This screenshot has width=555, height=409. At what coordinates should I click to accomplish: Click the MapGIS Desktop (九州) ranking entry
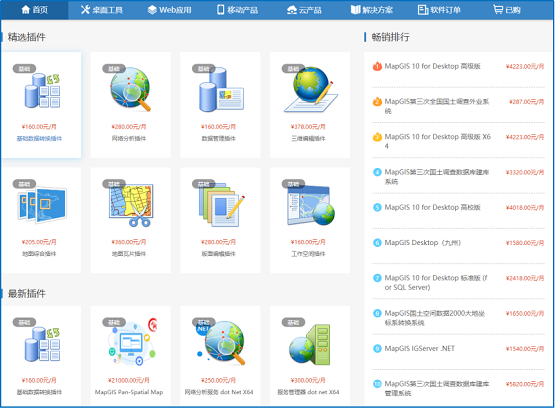point(423,243)
